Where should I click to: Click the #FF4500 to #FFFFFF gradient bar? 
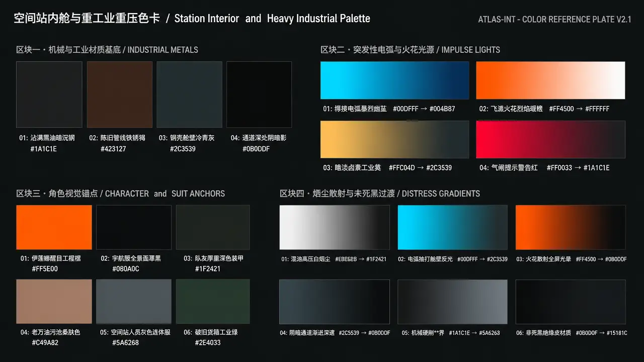tap(550, 80)
